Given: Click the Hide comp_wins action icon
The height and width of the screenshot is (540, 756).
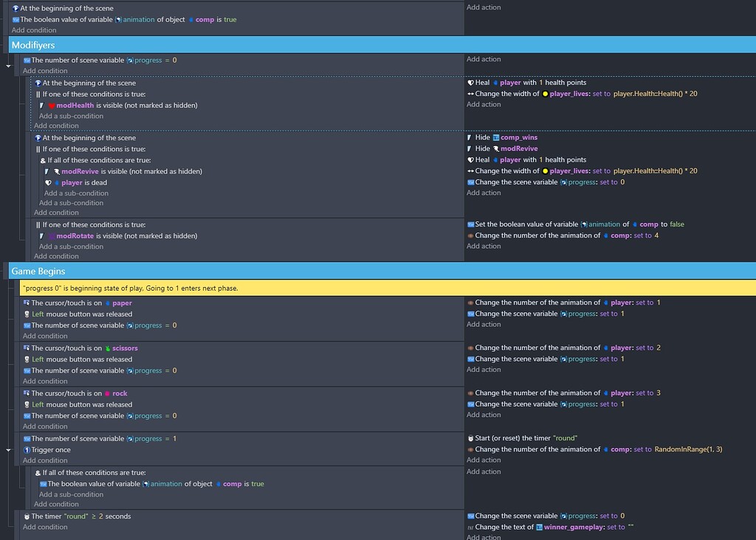Looking at the screenshot, I should coord(470,137).
